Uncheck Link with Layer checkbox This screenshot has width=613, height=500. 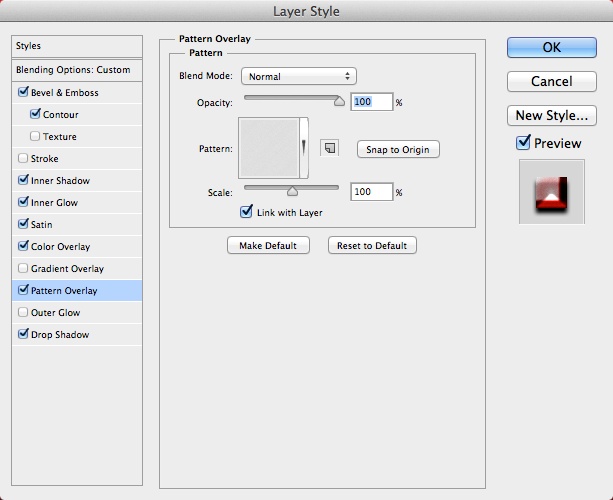[x=246, y=212]
